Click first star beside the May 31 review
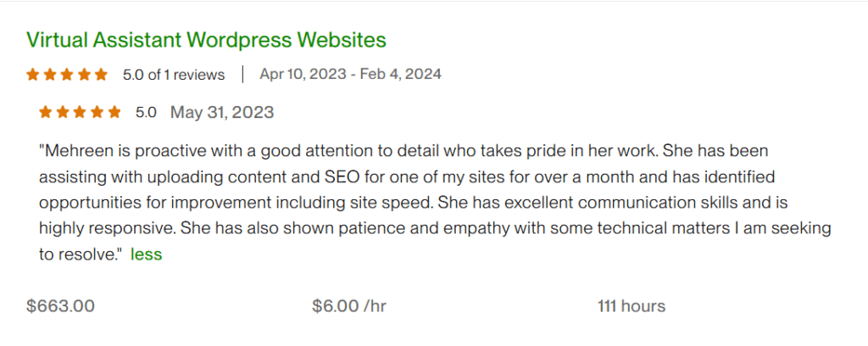Image resolution: width=868 pixels, height=346 pixels. coord(46,112)
